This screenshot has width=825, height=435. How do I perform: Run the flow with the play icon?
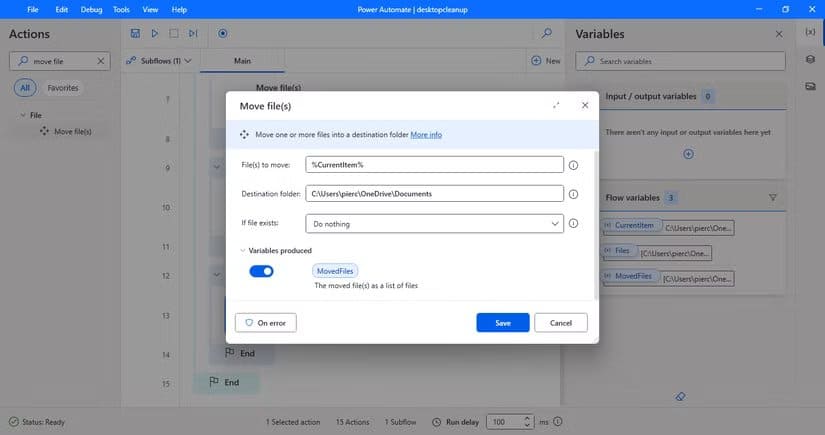pos(155,33)
